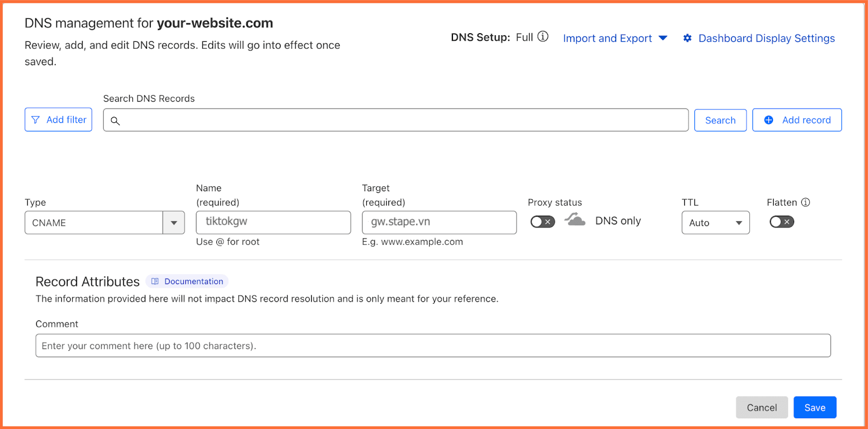Screen dimensions: 868x429
Task: Save the DNS record
Action: coord(815,407)
